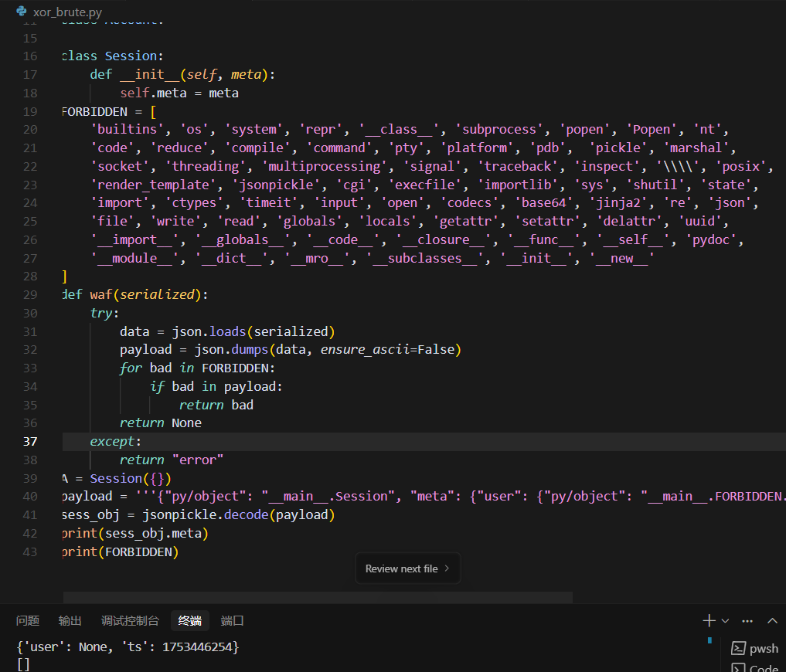Open the xor_brute.py breadcrumb

[x=67, y=12]
